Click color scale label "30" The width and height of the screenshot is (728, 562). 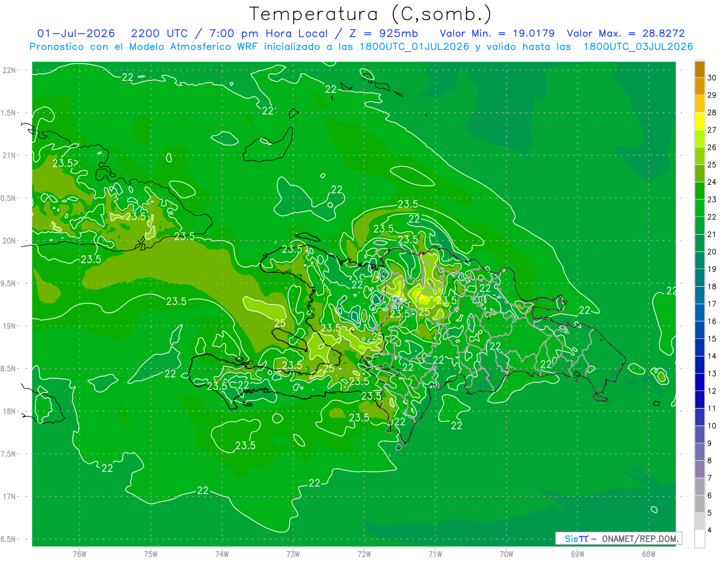712,78
